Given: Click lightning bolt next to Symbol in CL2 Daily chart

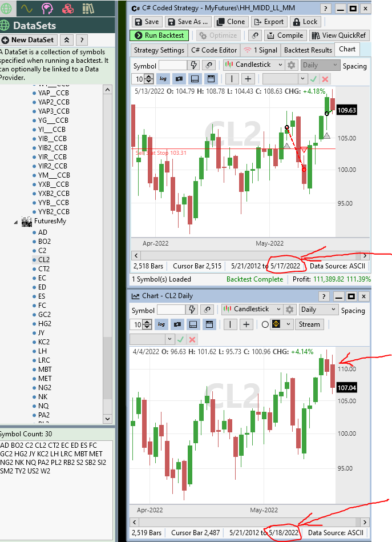Looking at the screenshot, I should tap(192, 310).
